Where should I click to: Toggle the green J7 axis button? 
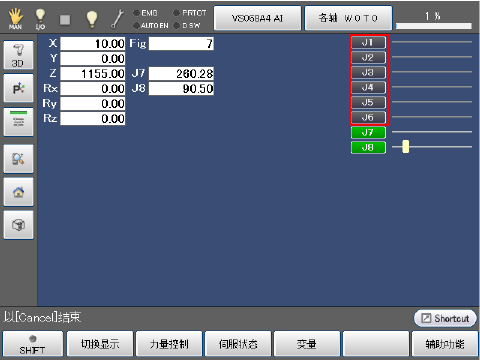[x=368, y=132]
